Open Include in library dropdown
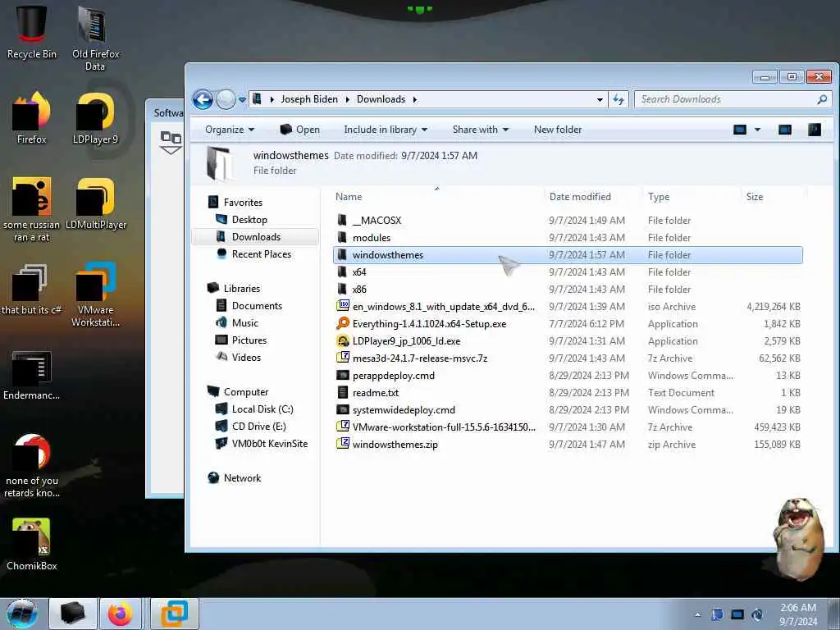This screenshot has height=630, width=840. 386,130
